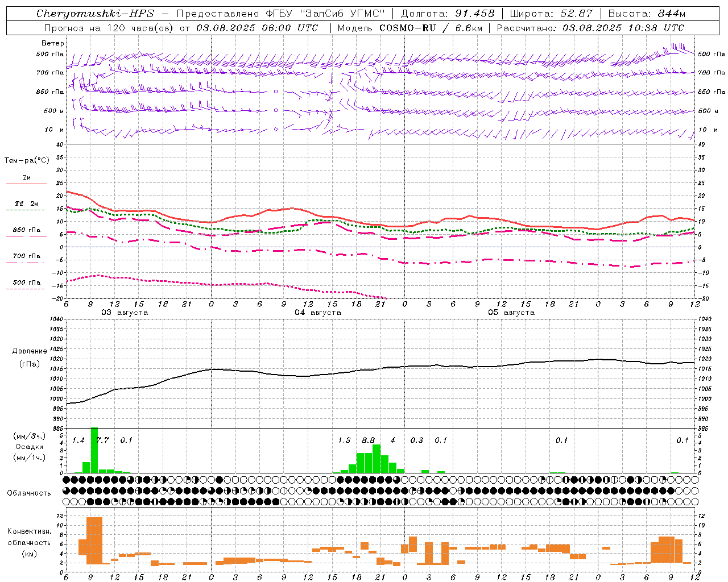The image size is (728, 582).
Task: Click 'Предоставлено ФГБУ "ЗапСиб УГМС"' text
Action: click(281, 14)
